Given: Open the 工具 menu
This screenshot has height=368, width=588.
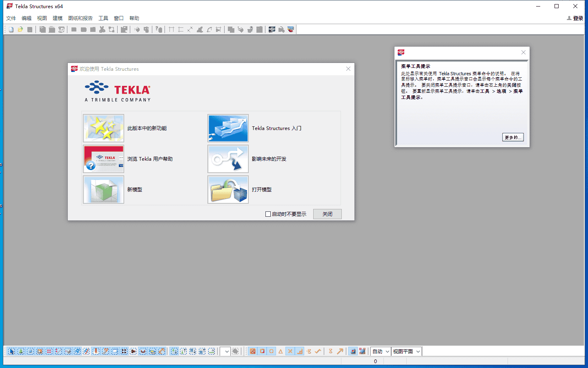Looking at the screenshot, I should pos(103,18).
